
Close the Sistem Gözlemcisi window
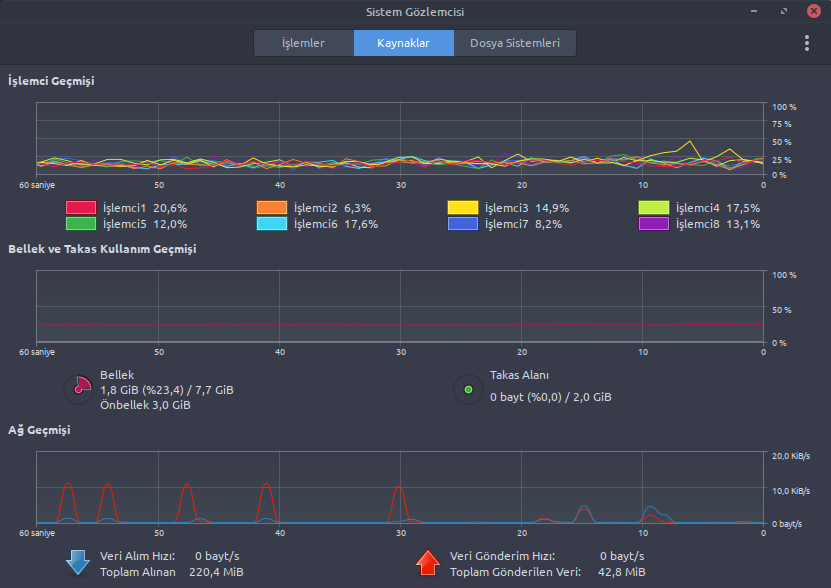[x=814, y=11]
